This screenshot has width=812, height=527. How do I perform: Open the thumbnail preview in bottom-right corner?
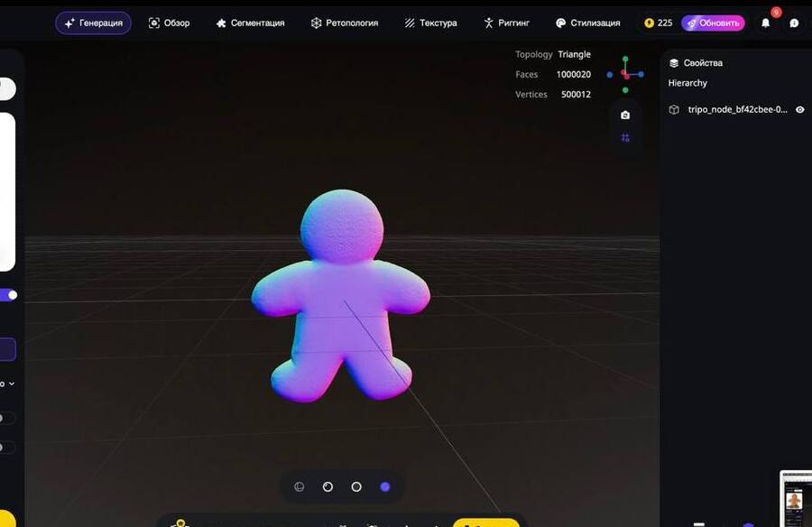[796, 499]
